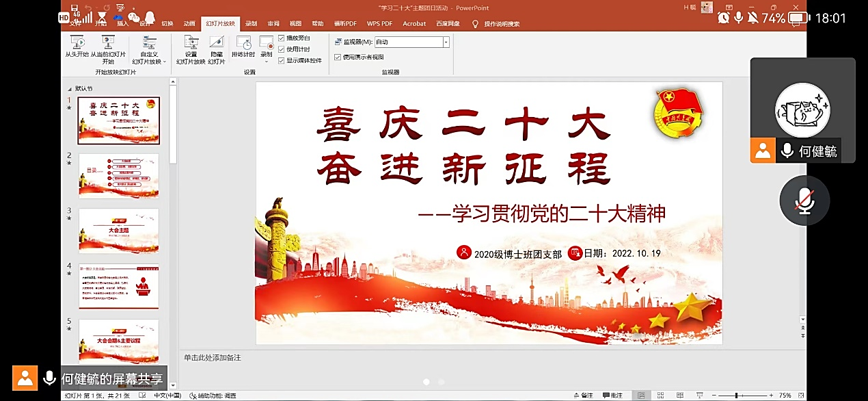Click the muted microphone floating button
The width and height of the screenshot is (868, 401).
(804, 201)
